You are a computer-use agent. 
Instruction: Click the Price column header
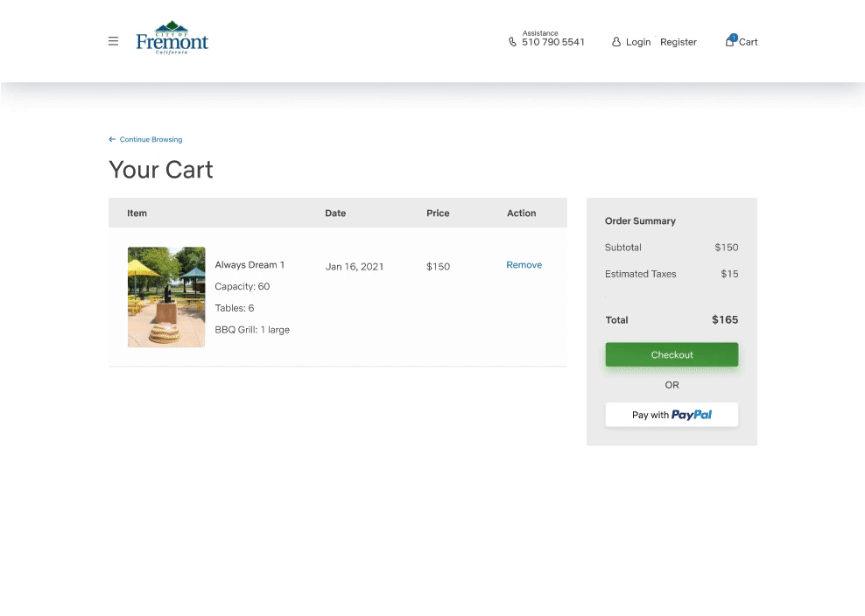[438, 213]
